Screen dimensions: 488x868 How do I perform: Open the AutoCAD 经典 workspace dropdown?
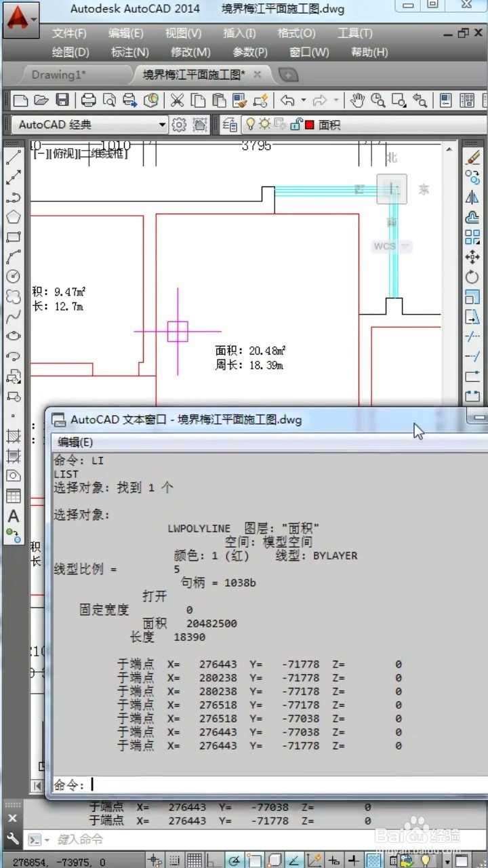[162, 125]
